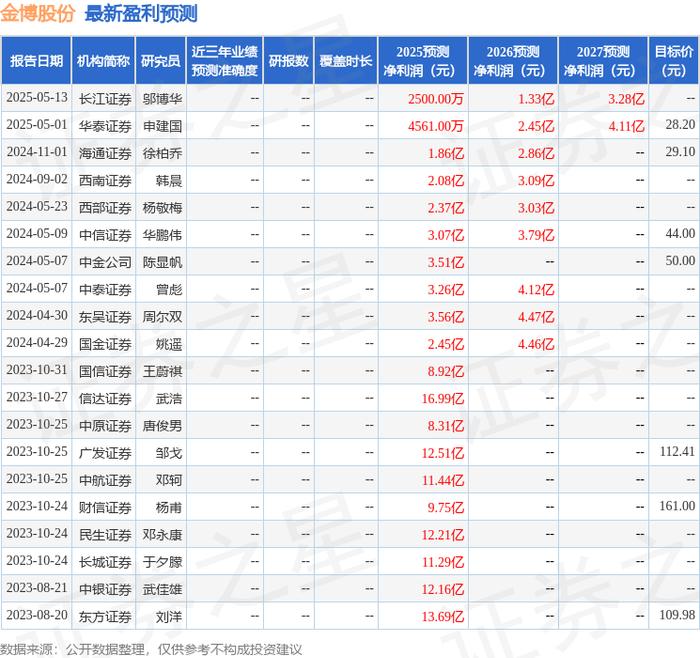Screen dimensions: 700x658
Task: Click the 16.99亿 profit value
Action: point(443,398)
